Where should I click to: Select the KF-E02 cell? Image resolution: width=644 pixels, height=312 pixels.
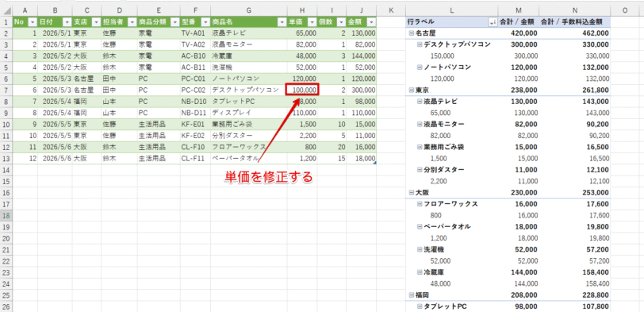click(x=195, y=135)
